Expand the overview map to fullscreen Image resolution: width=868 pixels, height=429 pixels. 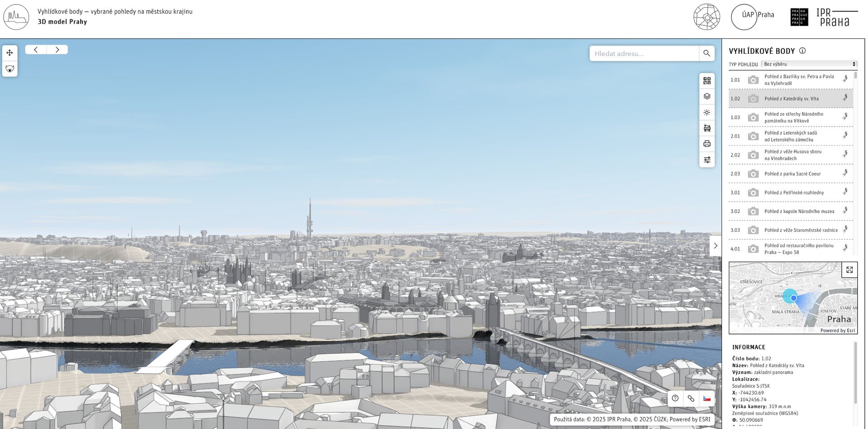click(x=849, y=270)
